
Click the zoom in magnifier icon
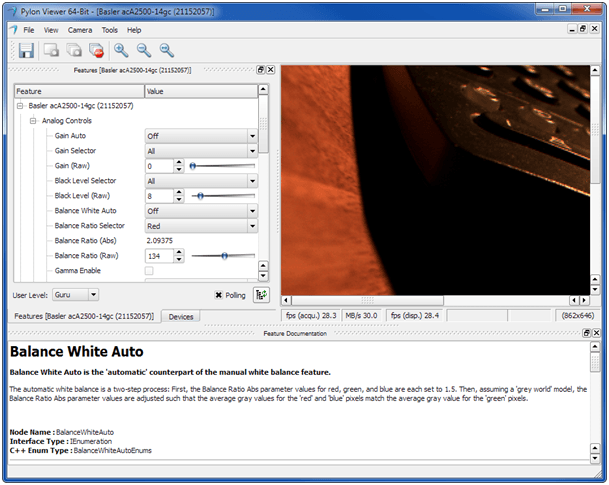coord(121,50)
